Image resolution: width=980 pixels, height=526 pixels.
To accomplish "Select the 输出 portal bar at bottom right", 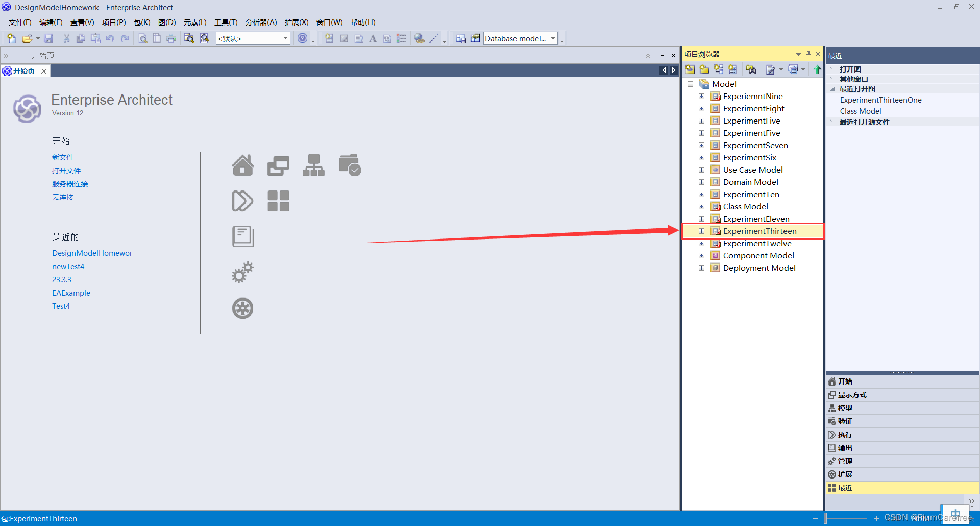I will point(902,448).
